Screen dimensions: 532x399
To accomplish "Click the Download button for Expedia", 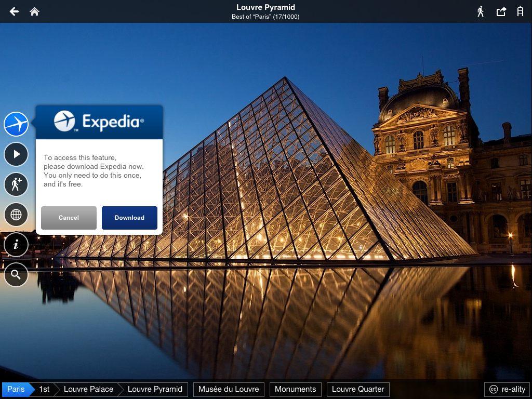I will pyautogui.click(x=129, y=218).
